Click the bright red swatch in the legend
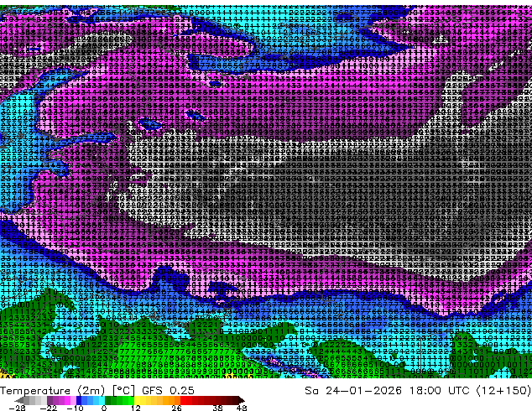Viewport: 532px width, 411px height. (183, 400)
